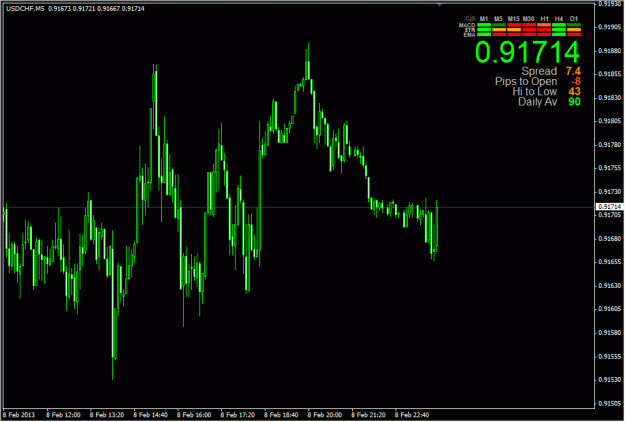The image size is (625, 422).
Task: Click the 0.91780 price axis label
Action: coord(610,145)
